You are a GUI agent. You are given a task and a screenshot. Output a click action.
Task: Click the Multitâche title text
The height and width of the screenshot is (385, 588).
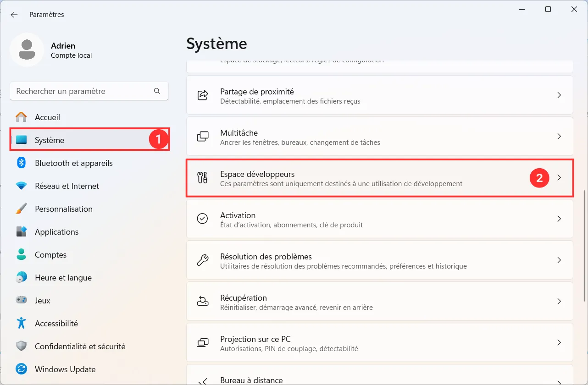pos(239,133)
